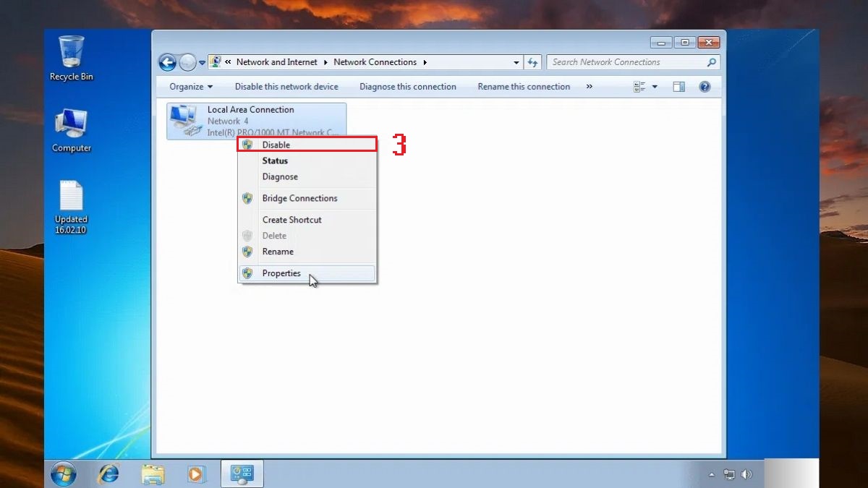Click the Forward navigation arrow button
Image resolution: width=868 pixels, height=488 pixels.
[187, 62]
